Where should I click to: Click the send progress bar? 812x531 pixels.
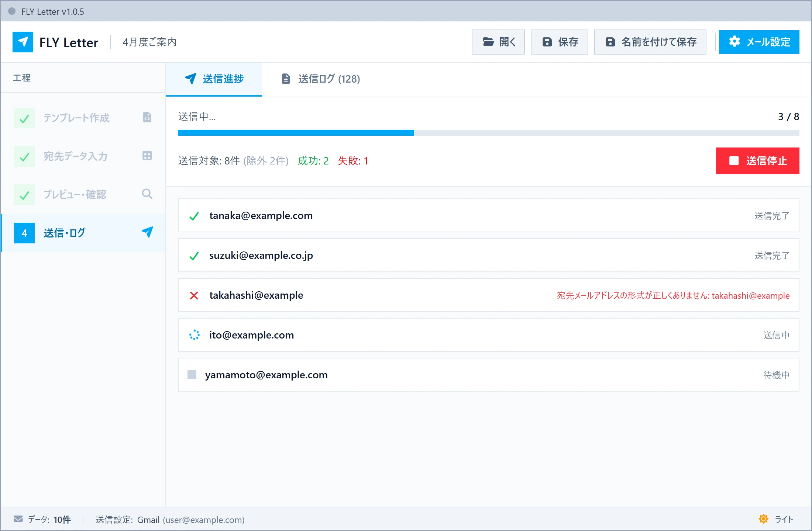[x=489, y=133]
